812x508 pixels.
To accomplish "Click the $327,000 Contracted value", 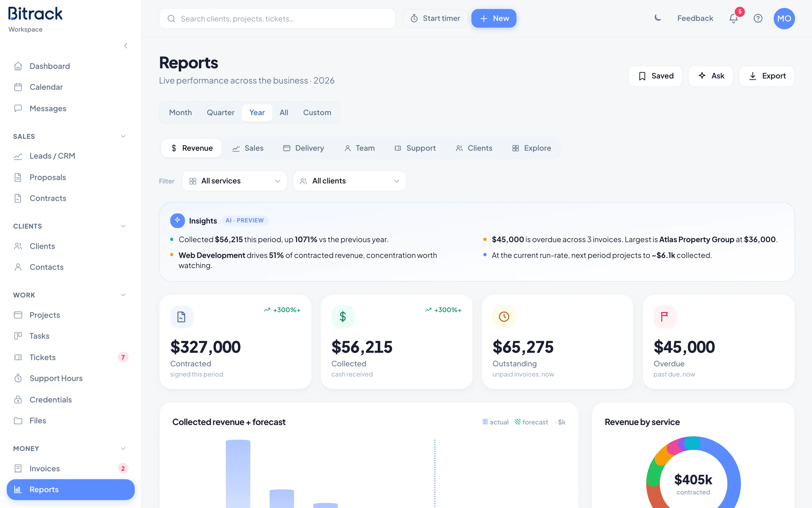I will (x=205, y=347).
